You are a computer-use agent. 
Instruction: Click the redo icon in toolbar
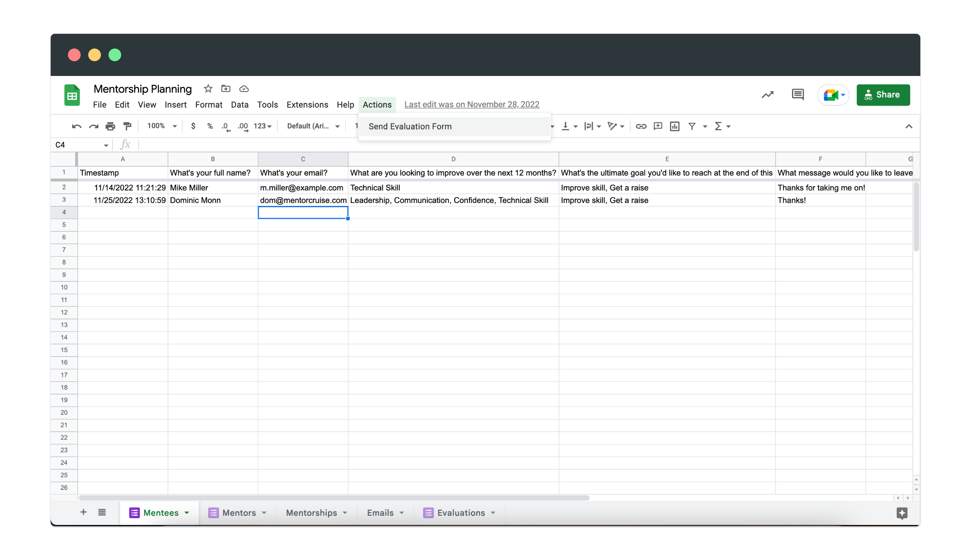(94, 126)
